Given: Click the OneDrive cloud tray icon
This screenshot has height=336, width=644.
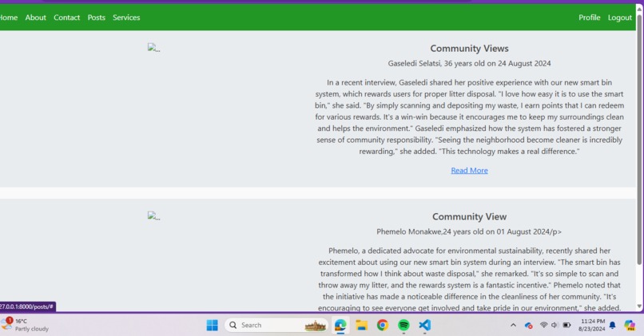Looking at the screenshot, I should (529, 326).
